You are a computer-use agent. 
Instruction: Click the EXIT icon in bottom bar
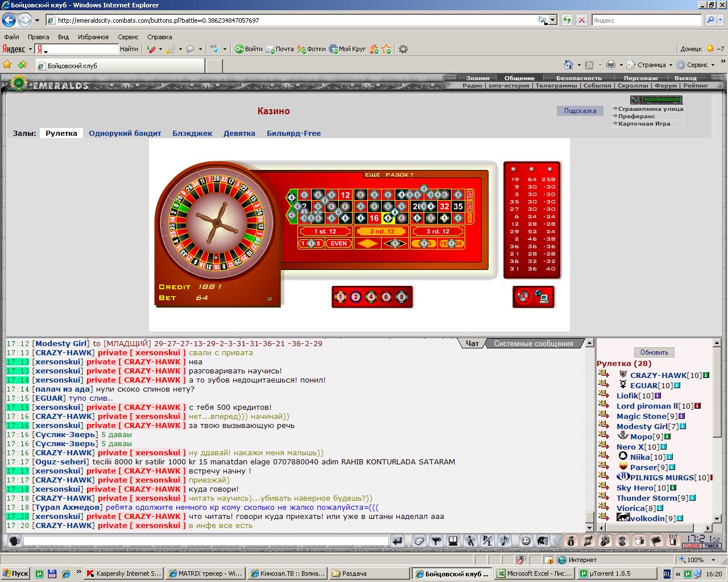[x=673, y=541]
